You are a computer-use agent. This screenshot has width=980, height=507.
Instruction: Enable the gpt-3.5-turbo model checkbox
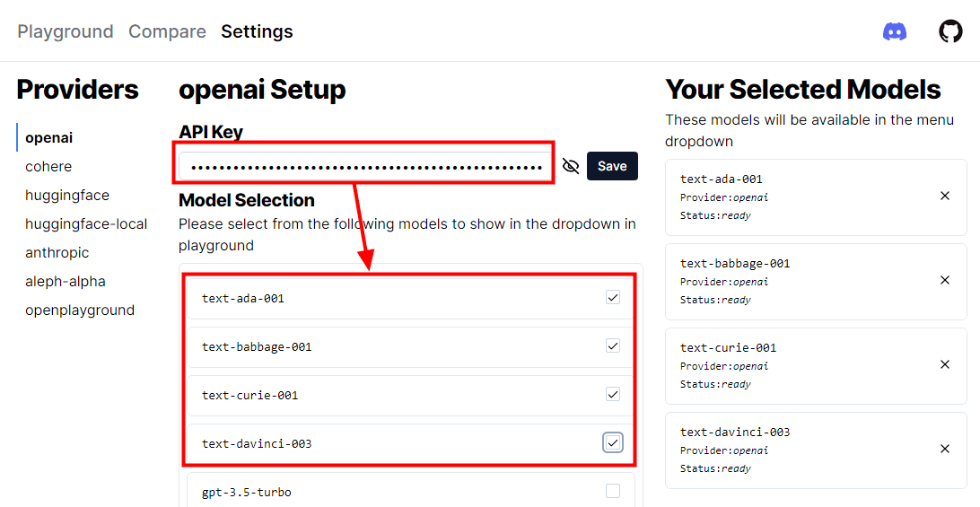coord(613,492)
